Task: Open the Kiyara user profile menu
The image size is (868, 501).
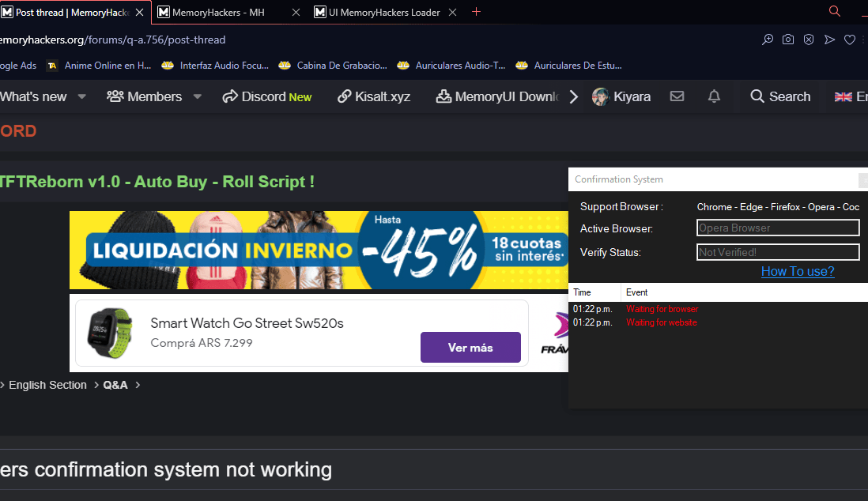Action: click(x=621, y=97)
